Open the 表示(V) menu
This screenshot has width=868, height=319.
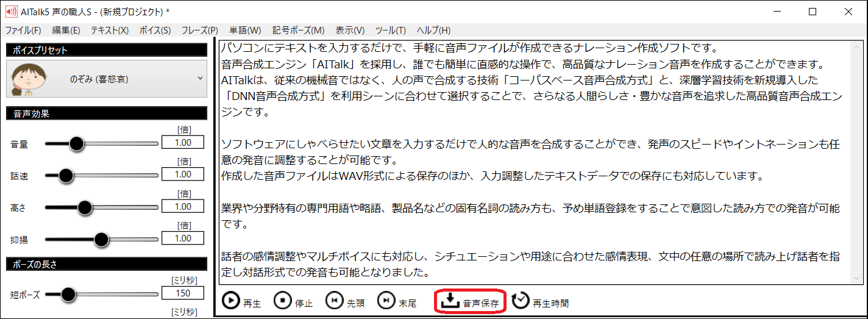pos(350,30)
